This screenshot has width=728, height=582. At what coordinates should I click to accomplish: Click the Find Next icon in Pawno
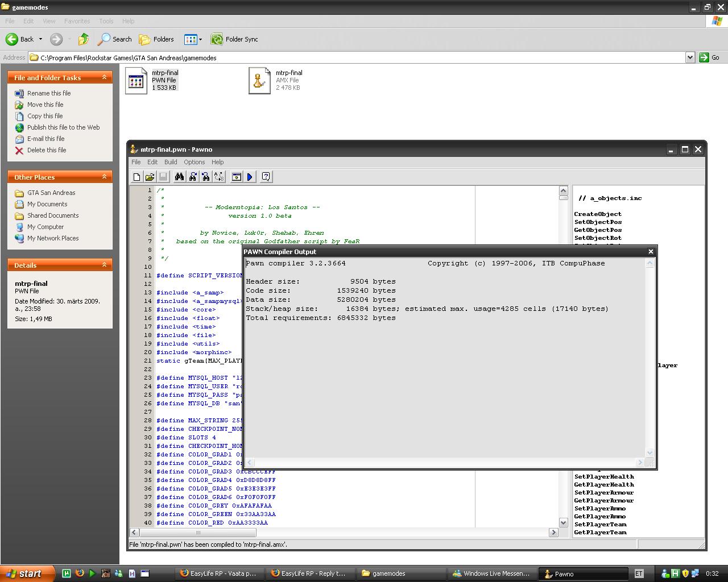point(193,177)
